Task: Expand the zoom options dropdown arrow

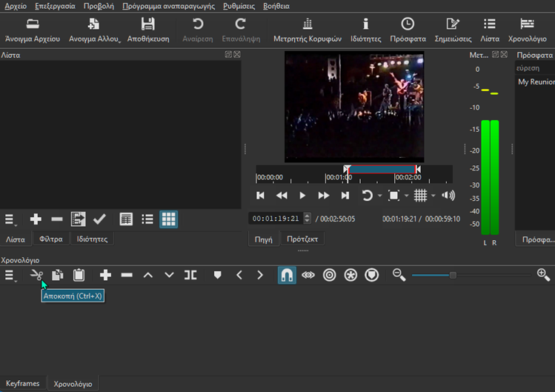Action: (406, 196)
